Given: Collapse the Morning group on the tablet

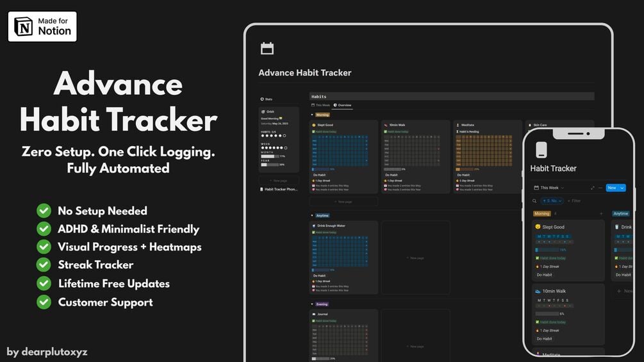Looking at the screenshot, I should click(312, 115).
